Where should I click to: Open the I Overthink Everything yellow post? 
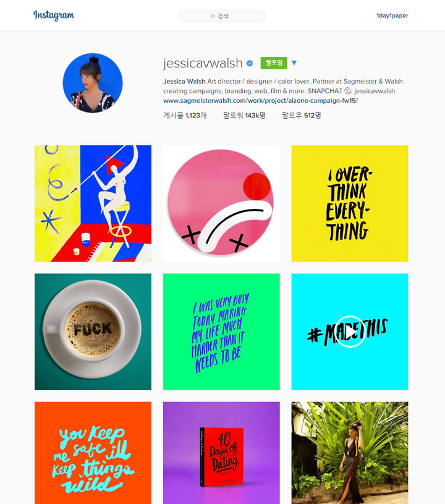[x=350, y=203]
